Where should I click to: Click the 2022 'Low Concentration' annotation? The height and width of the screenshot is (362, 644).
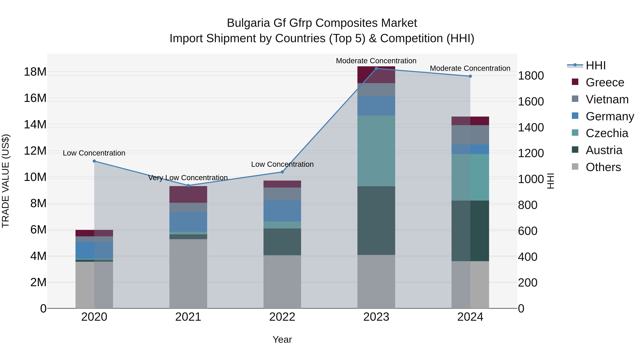coord(282,164)
